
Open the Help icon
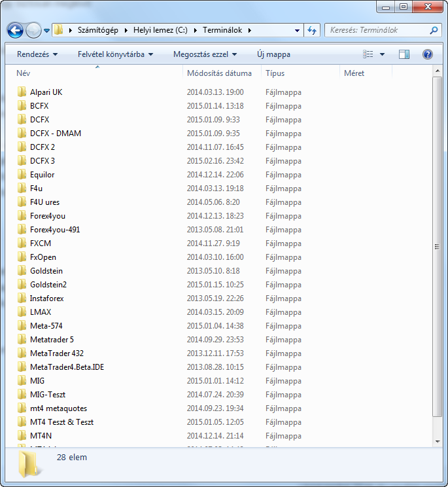click(428, 54)
